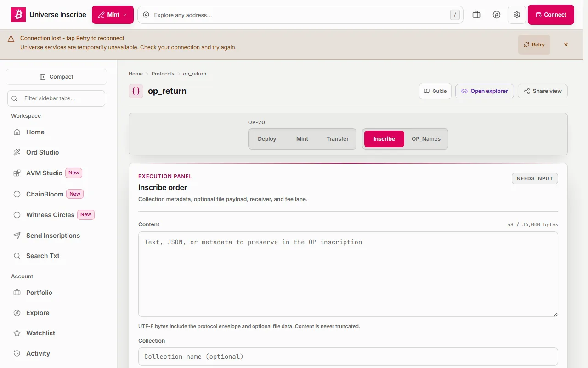Select the Inscribe tab
Image resolution: width=588 pixels, height=368 pixels.
pyautogui.click(x=384, y=139)
